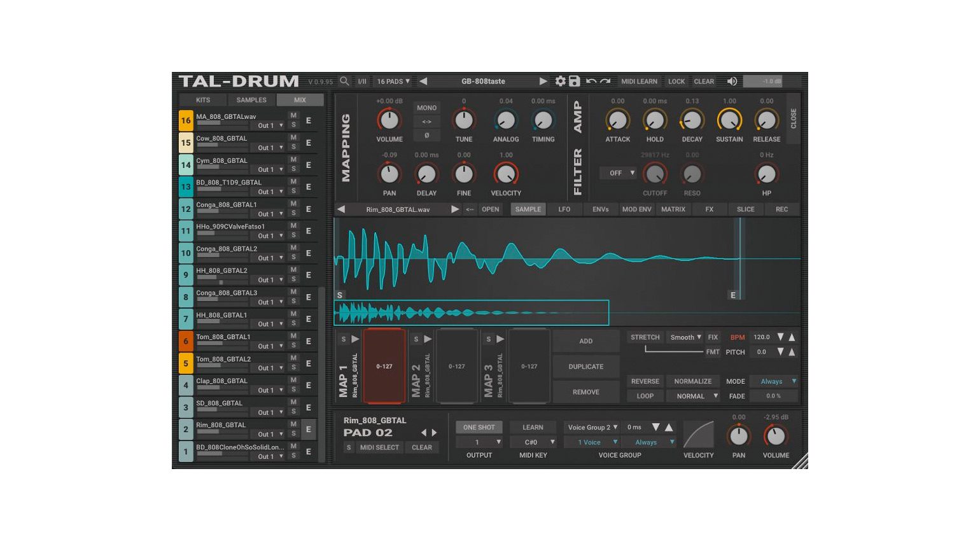Image resolution: width=980 pixels, height=541 pixels.
Task: Switch to MATRIX tab
Action: pos(673,209)
